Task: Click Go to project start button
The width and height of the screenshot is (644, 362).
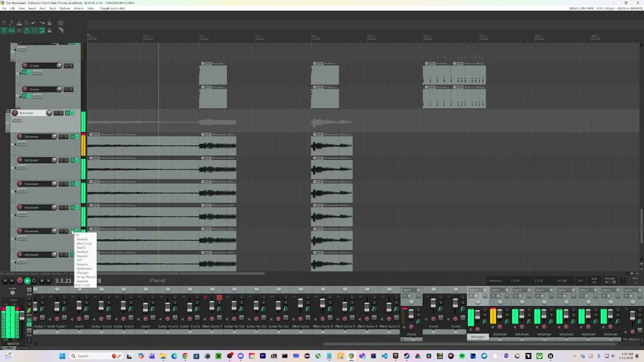Action: (5, 281)
